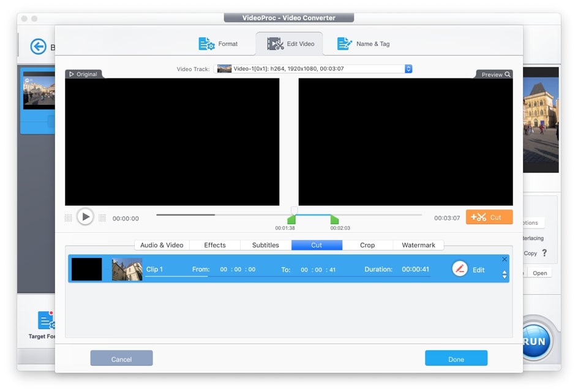Open the Name & Tag section
Viewport: 578px width, 392px height.
click(x=363, y=44)
